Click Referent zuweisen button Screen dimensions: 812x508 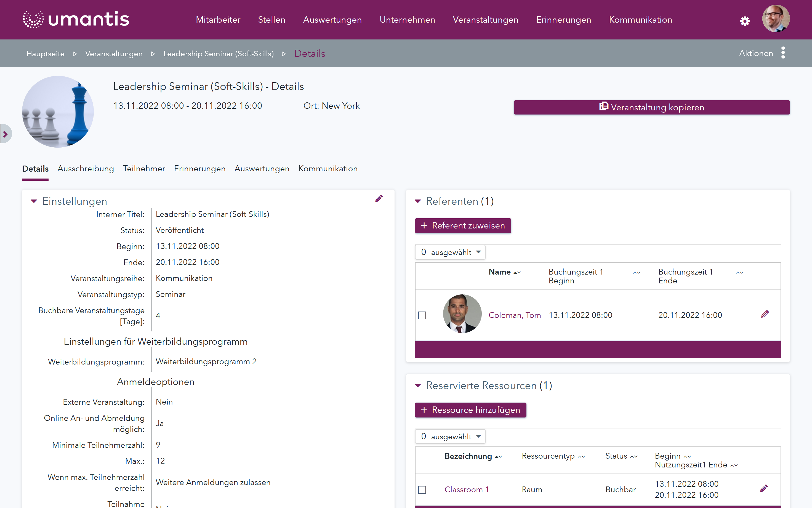click(x=463, y=226)
